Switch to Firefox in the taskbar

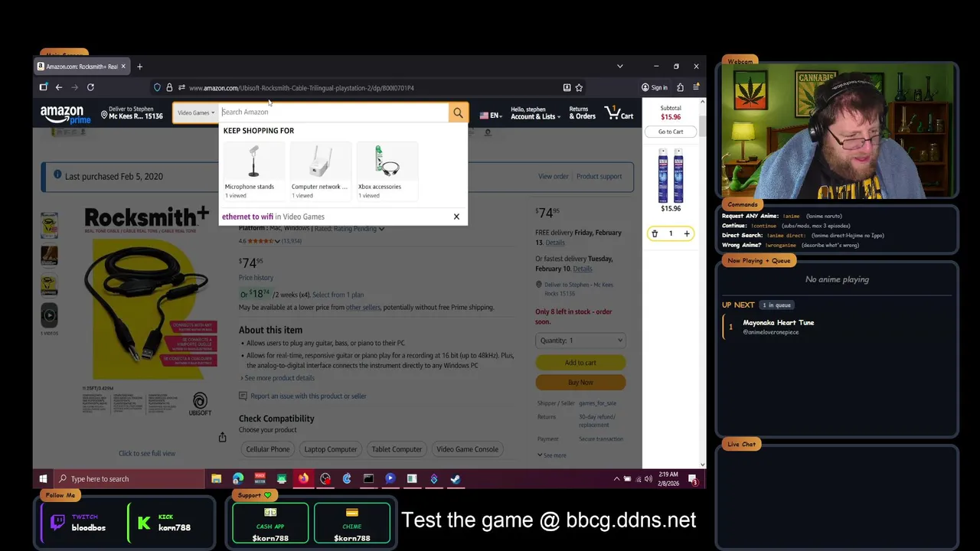(x=303, y=479)
